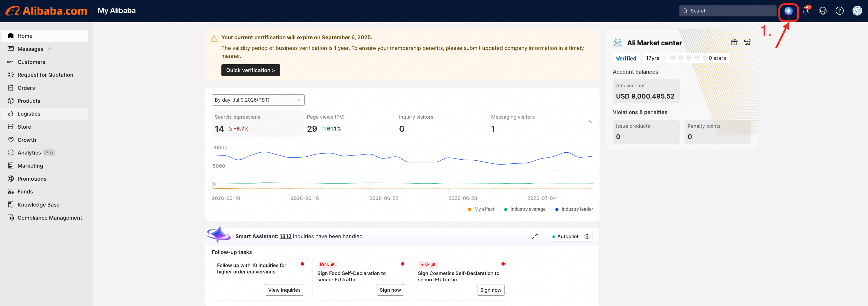The height and width of the screenshot is (306, 868).
Task: Click the Products box icon
Action: click(11, 101)
